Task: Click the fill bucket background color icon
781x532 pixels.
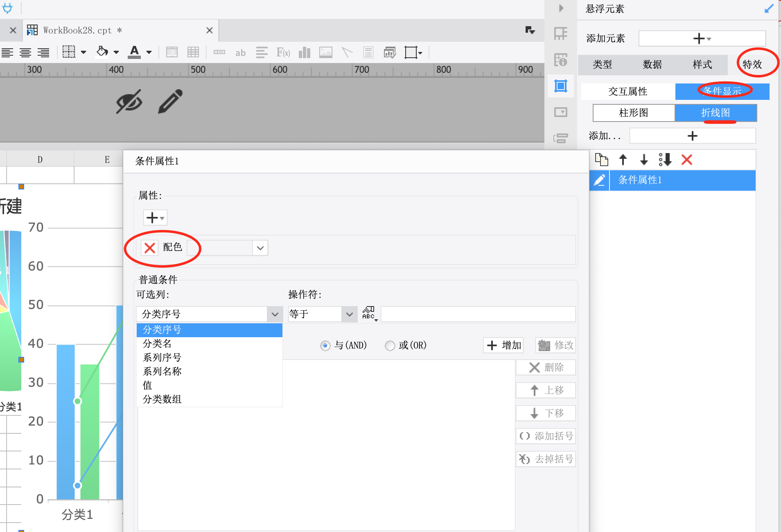Action: tap(102, 52)
